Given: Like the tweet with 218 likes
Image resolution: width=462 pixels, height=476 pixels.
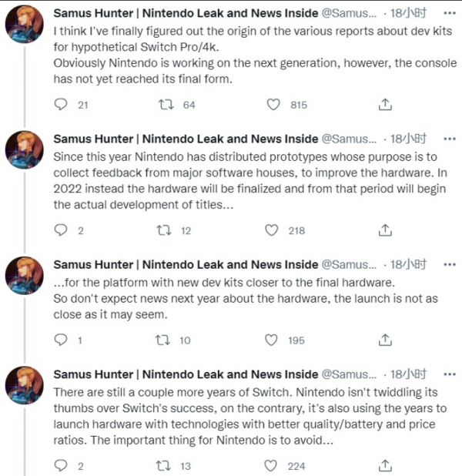Looking at the screenshot, I should click(271, 230).
